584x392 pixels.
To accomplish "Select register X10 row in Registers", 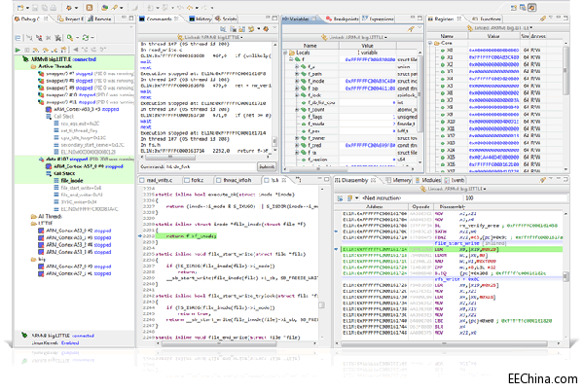I will coord(497,122).
